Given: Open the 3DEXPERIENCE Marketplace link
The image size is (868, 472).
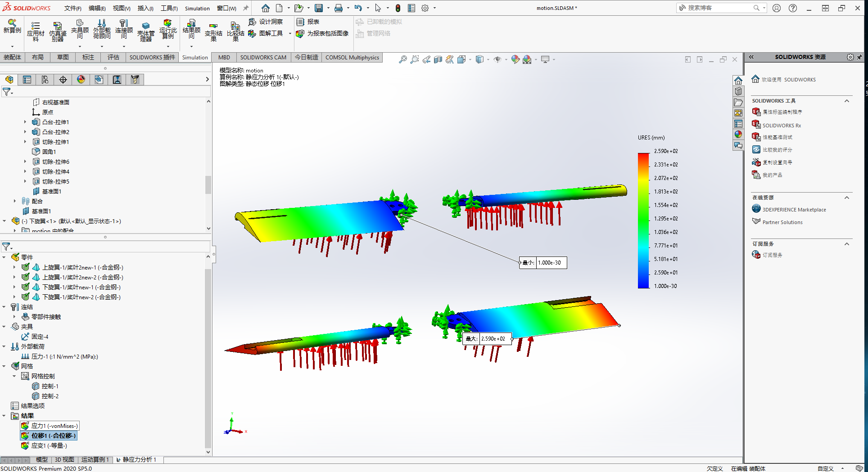Looking at the screenshot, I should point(794,209).
